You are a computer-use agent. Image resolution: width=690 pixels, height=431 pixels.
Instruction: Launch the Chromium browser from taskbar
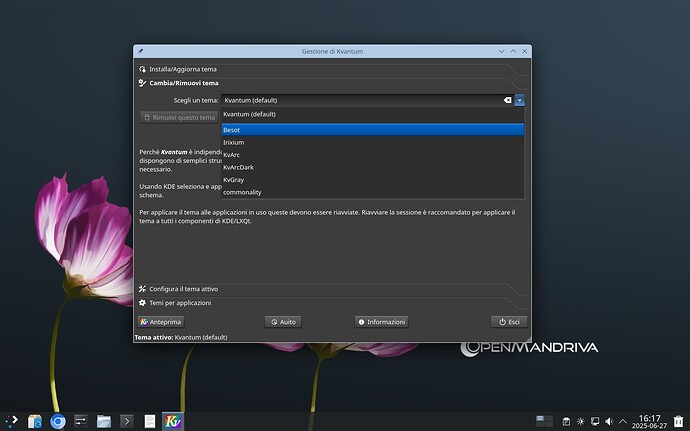click(58, 421)
